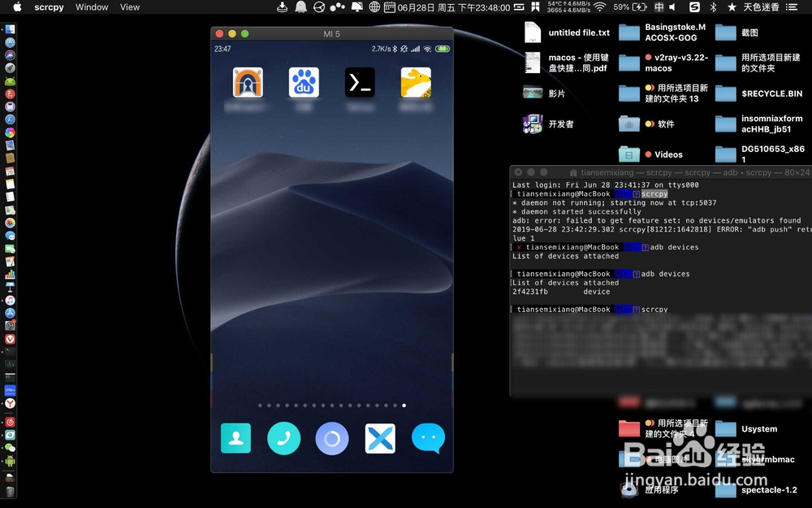
Task: Open Safari from the Dock
Action: click(10, 119)
